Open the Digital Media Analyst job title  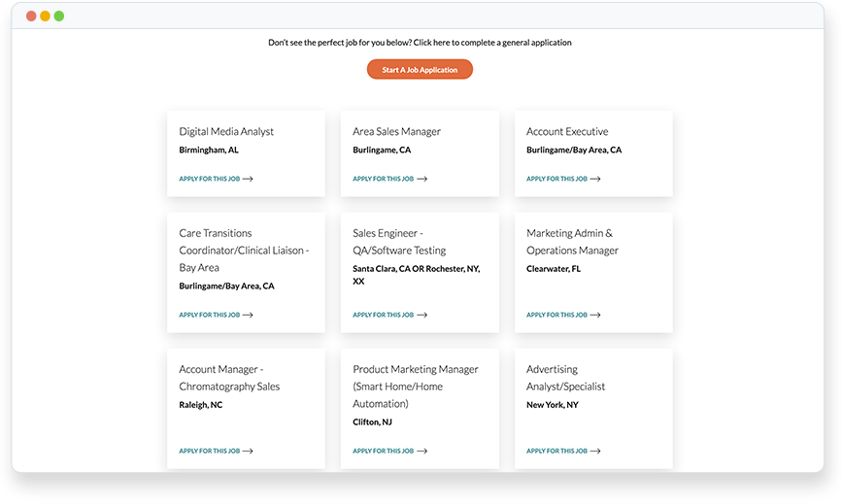[x=226, y=131]
